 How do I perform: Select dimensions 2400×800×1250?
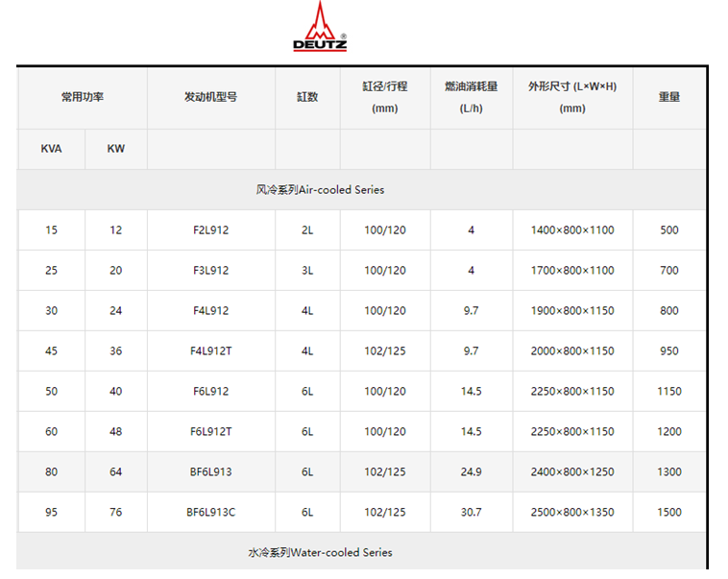(572, 471)
